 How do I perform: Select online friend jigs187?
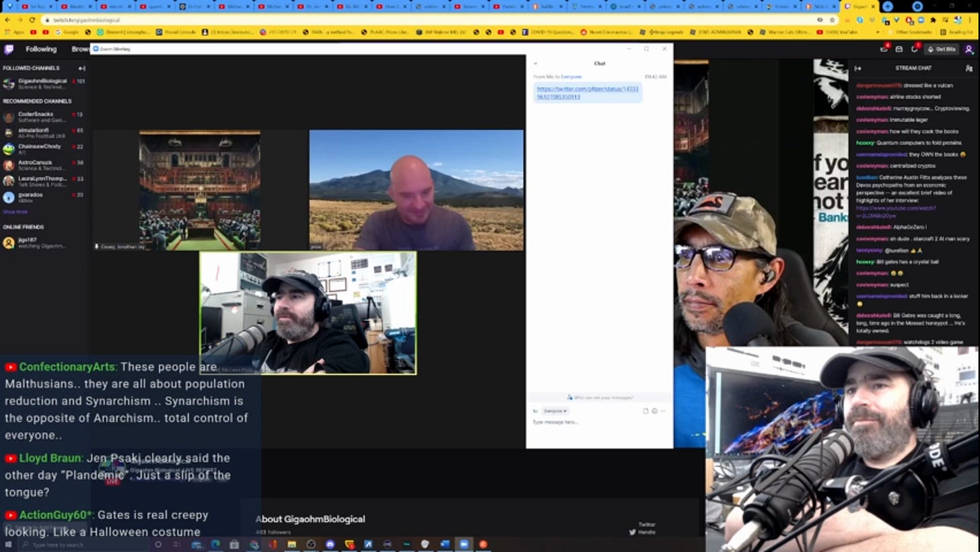tap(44, 242)
